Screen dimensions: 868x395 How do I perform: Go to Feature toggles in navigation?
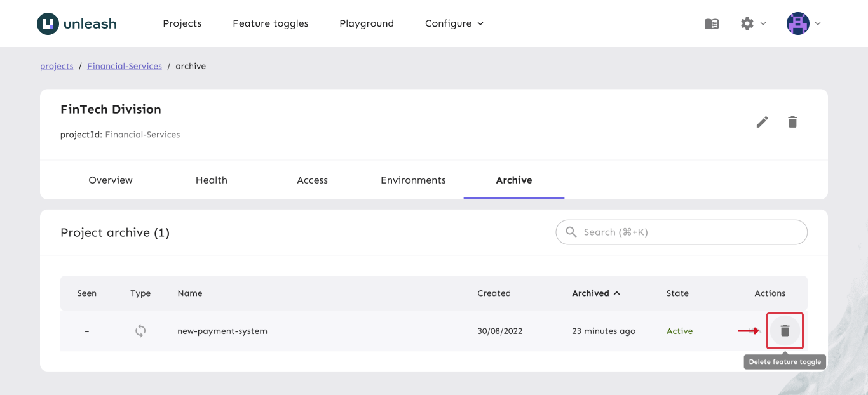click(x=271, y=23)
